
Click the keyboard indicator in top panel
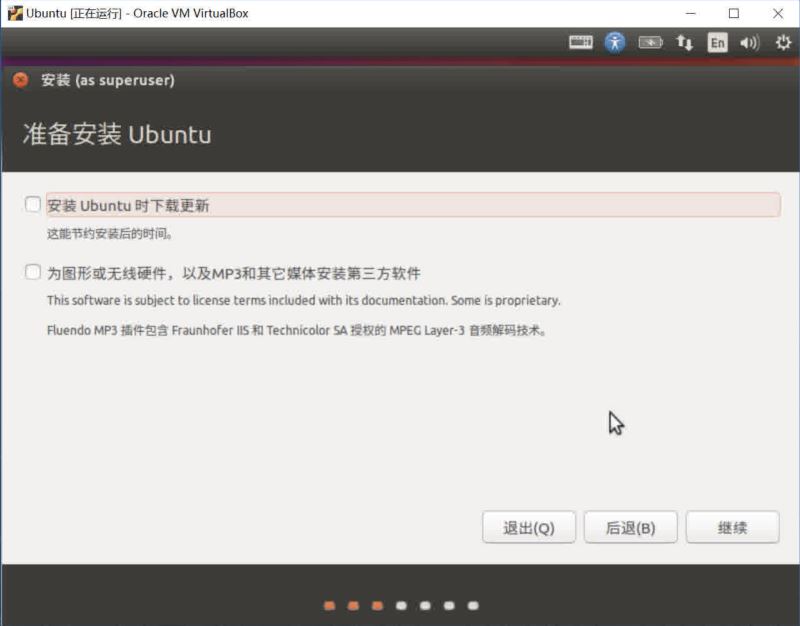tap(581, 43)
